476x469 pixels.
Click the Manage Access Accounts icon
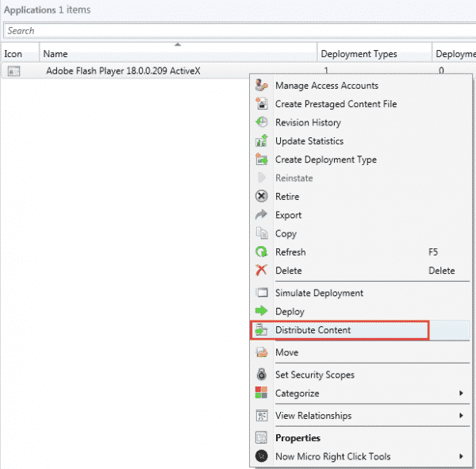[x=262, y=86]
